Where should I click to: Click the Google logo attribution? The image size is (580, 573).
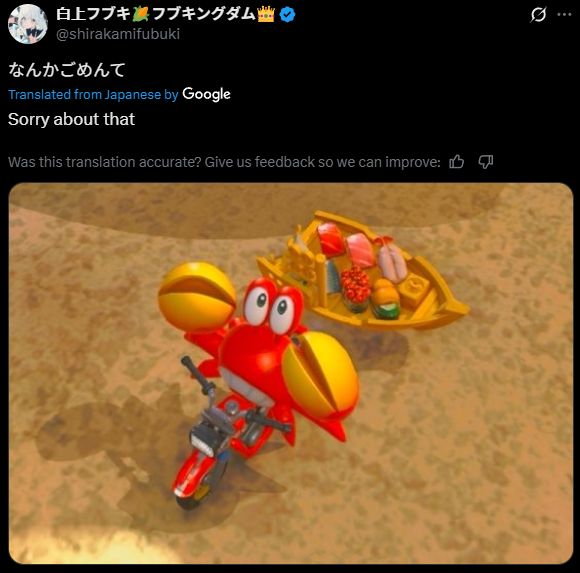pyautogui.click(x=206, y=94)
